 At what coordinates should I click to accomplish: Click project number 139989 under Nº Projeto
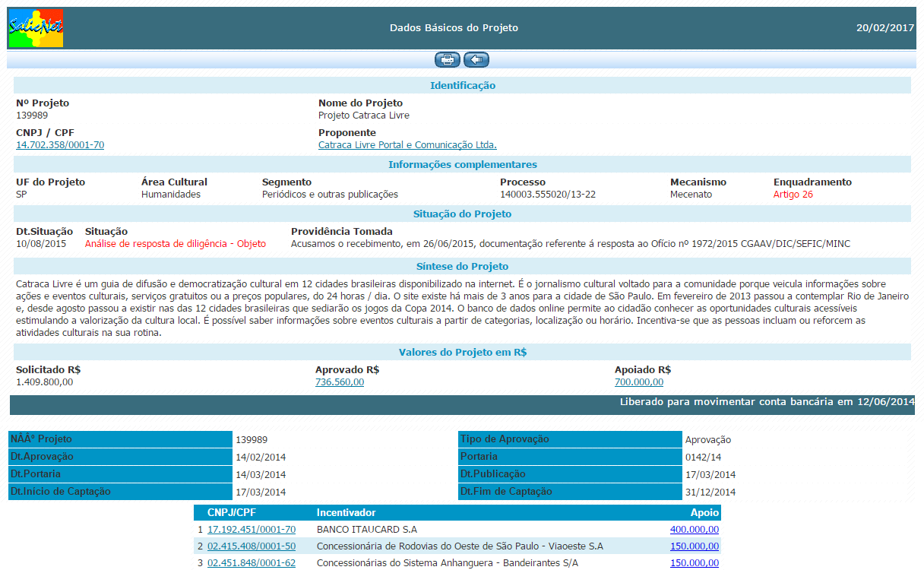[x=32, y=116]
